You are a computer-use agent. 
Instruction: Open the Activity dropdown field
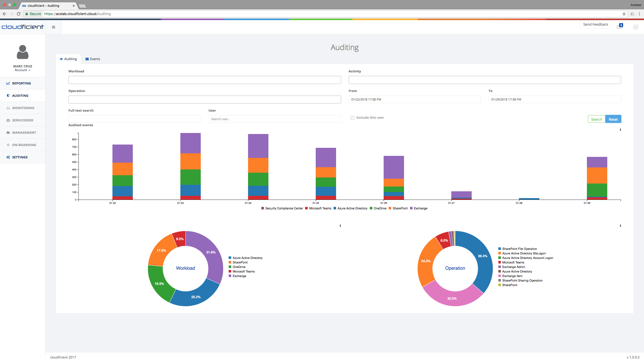point(485,80)
